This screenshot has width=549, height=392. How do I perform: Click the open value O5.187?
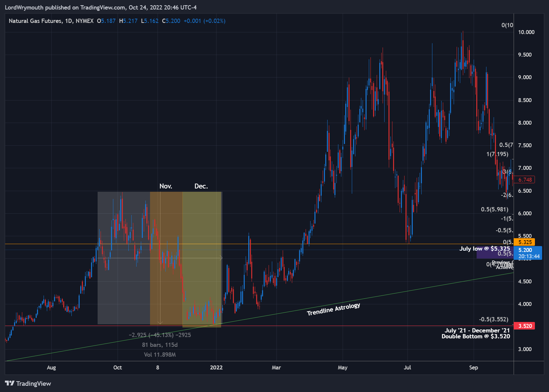coord(106,21)
